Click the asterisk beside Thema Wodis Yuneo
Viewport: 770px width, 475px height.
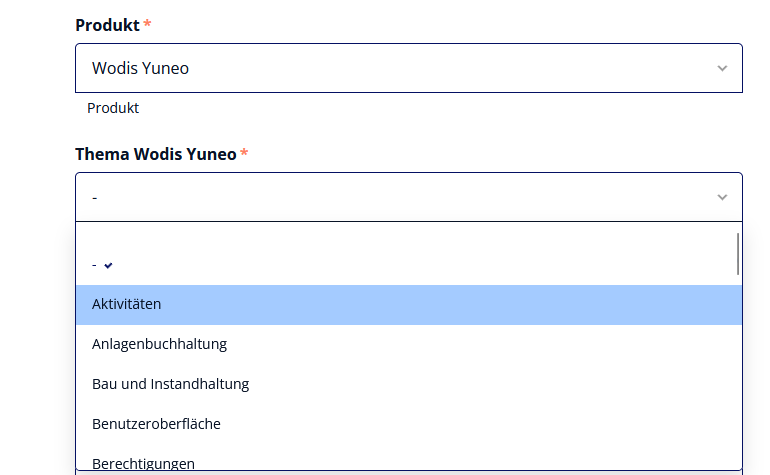[244, 152]
